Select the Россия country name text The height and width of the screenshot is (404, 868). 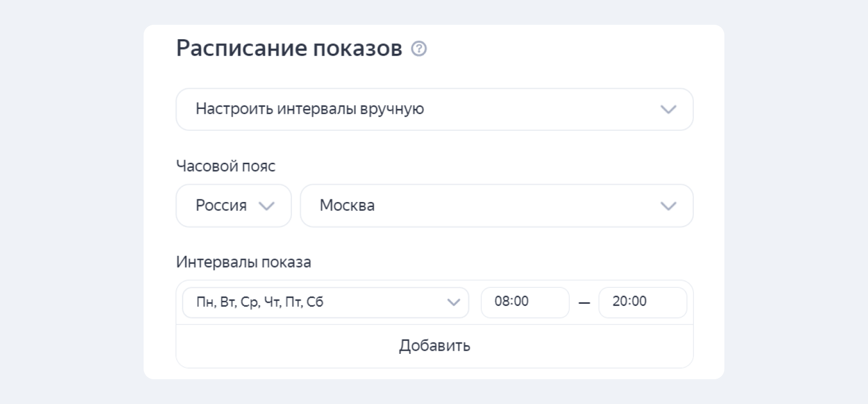(221, 206)
